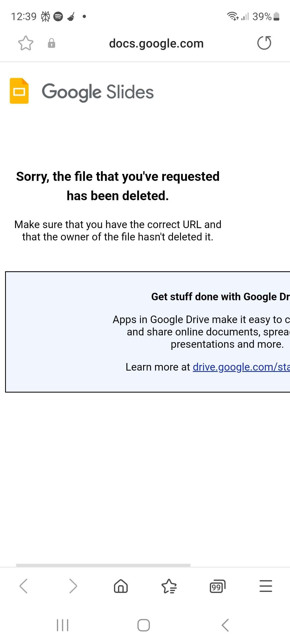Tap the Spotify notification icon
The width and height of the screenshot is (290, 644).
tap(58, 17)
